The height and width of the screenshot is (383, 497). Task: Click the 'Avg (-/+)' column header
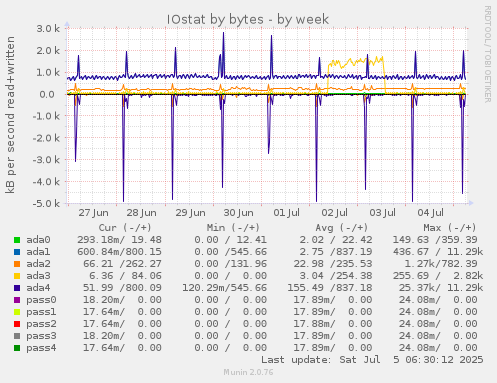click(342, 228)
